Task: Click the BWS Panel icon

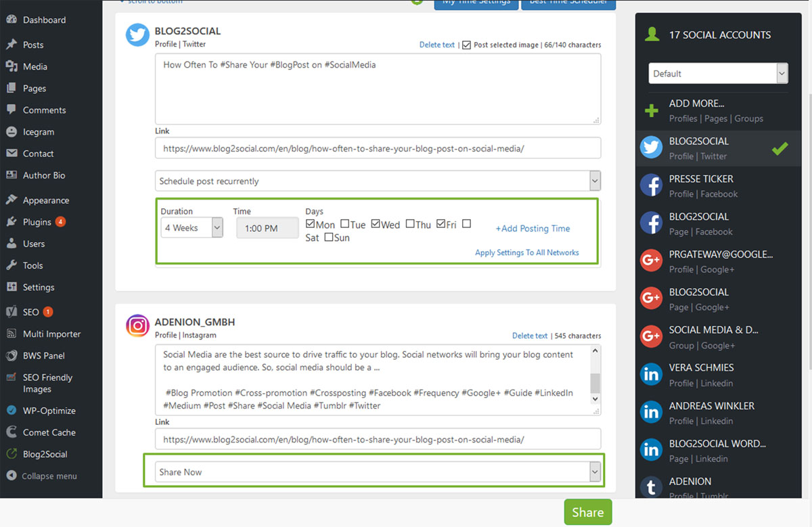Action: pyautogui.click(x=12, y=355)
